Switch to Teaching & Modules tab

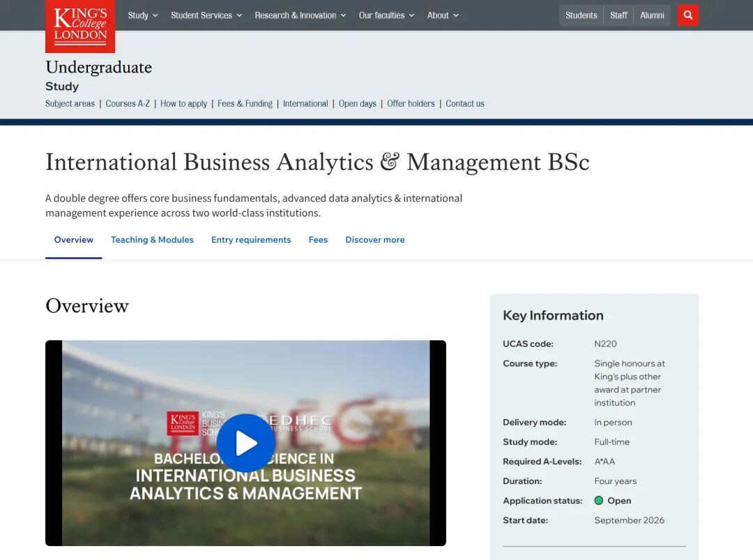[152, 240]
